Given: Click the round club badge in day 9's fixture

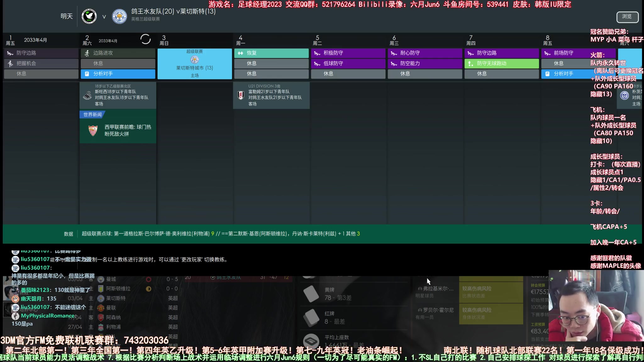Looking at the screenshot, I should (625, 96).
